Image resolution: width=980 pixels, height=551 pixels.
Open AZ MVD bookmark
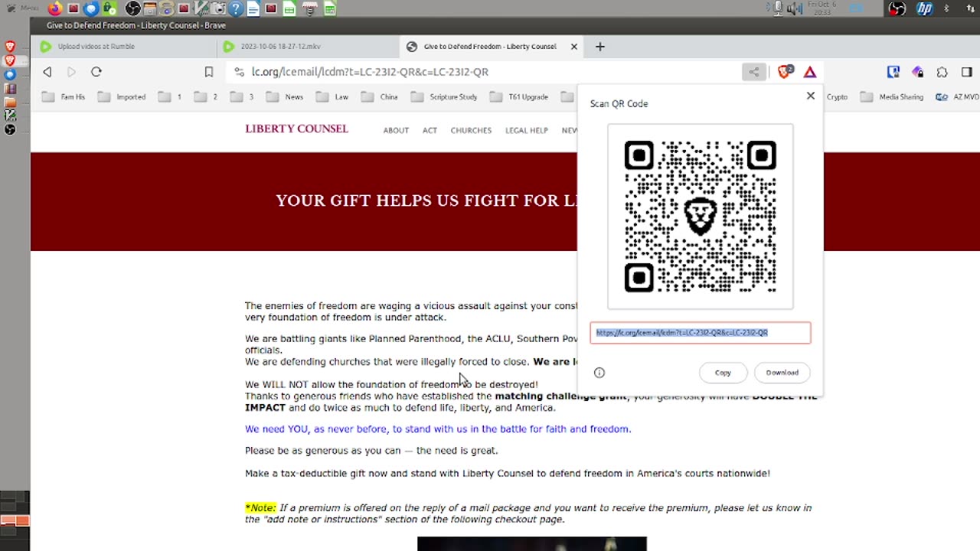coord(958,97)
